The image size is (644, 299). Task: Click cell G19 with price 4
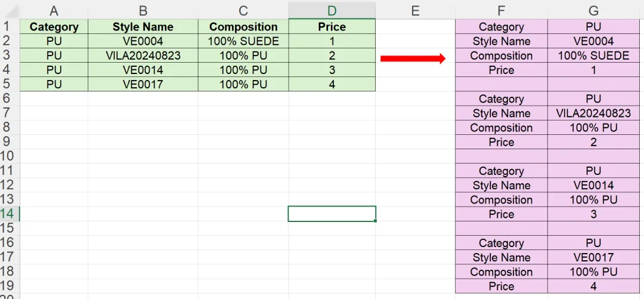tap(593, 286)
